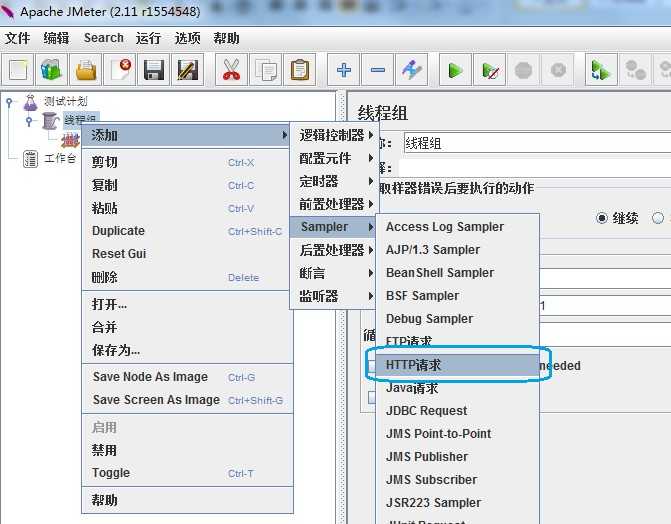Open the 帮助 menu in menu bar

(226, 38)
